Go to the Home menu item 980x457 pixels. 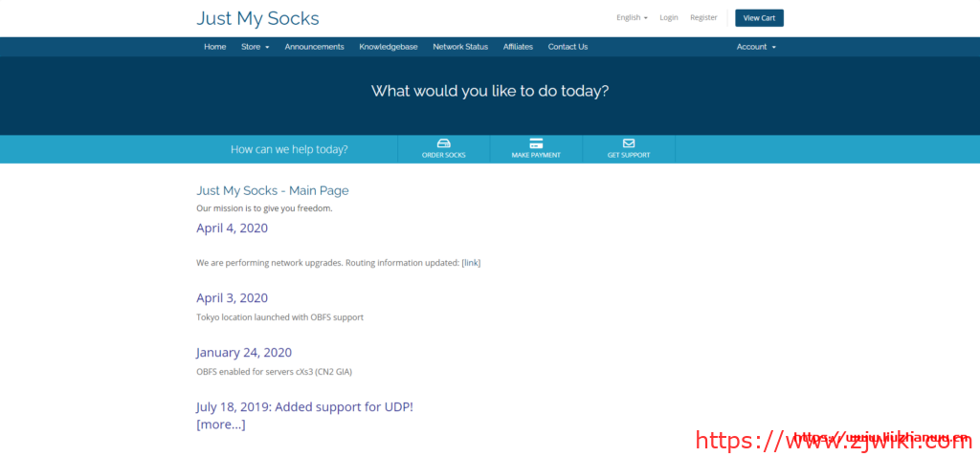click(x=215, y=47)
